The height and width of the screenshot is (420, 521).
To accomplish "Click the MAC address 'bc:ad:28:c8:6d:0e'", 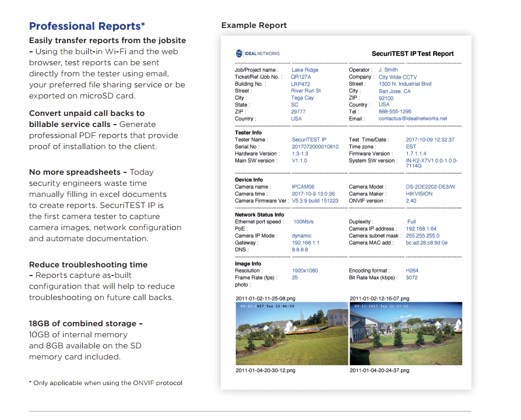I will pyautogui.click(x=427, y=243).
